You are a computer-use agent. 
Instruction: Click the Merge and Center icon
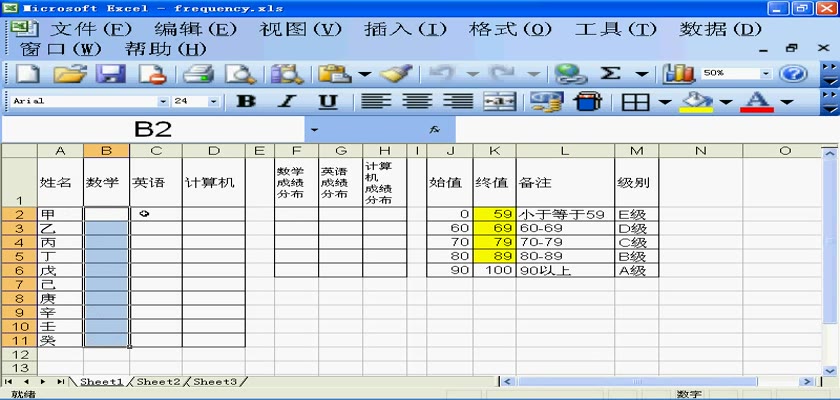tap(499, 102)
